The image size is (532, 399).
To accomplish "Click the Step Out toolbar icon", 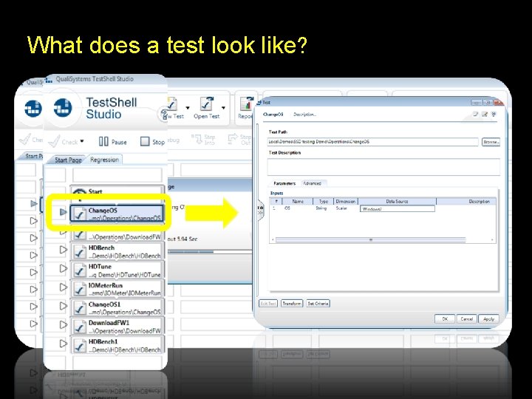I will [x=233, y=139].
